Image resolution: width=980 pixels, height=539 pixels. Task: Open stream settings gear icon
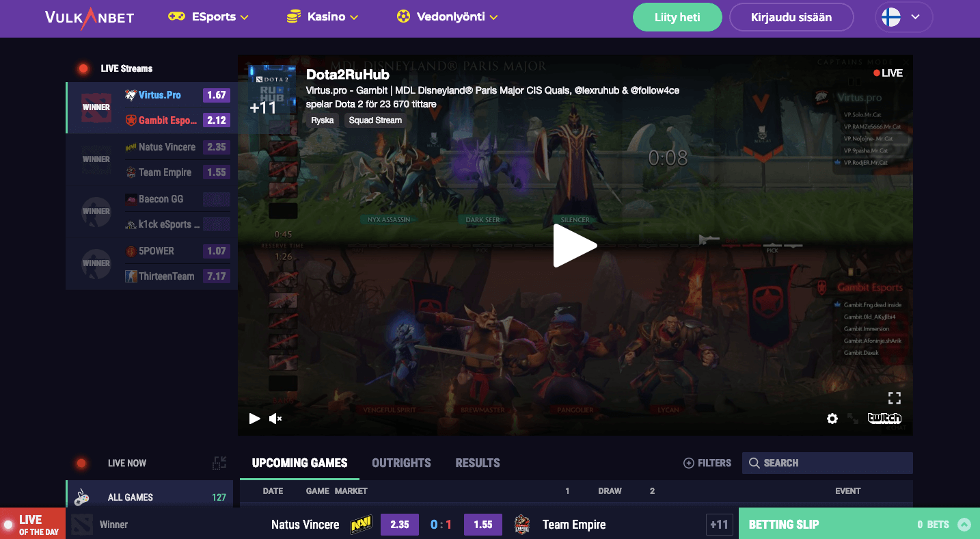tap(832, 419)
